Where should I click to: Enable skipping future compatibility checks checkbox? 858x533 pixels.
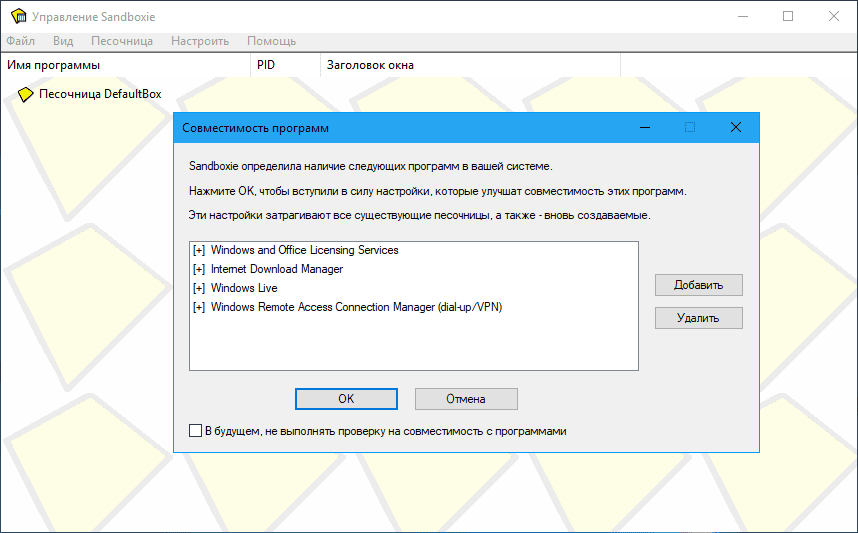coord(195,431)
